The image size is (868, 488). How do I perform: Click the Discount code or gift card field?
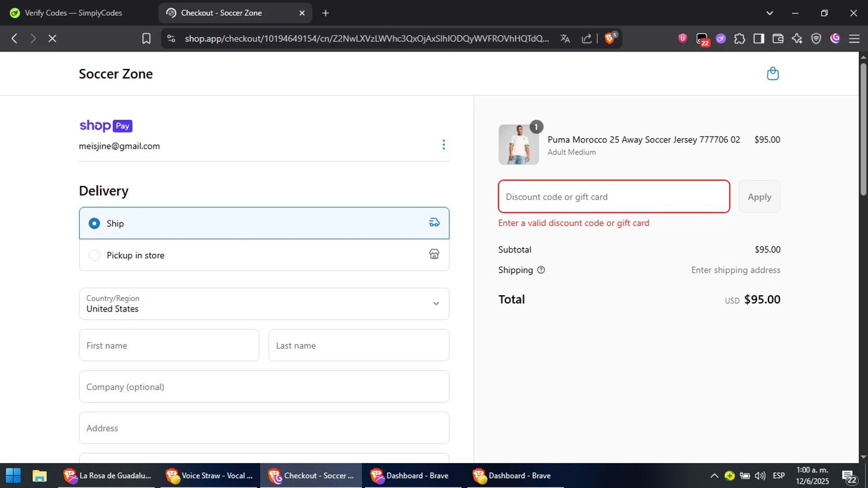(613, 197)
